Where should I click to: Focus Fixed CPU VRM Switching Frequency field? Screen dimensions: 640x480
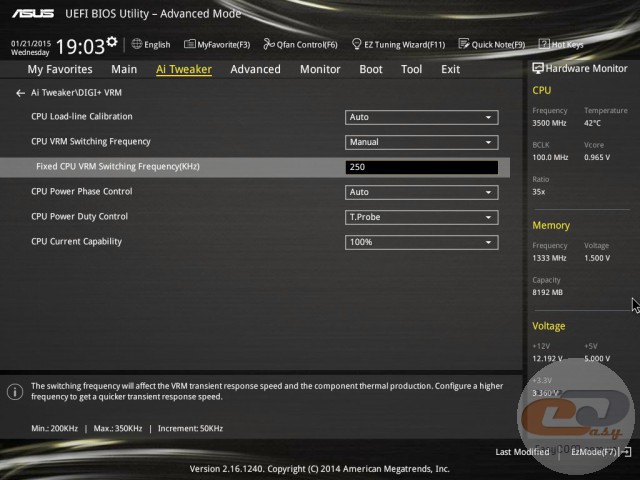click(422, 167)
